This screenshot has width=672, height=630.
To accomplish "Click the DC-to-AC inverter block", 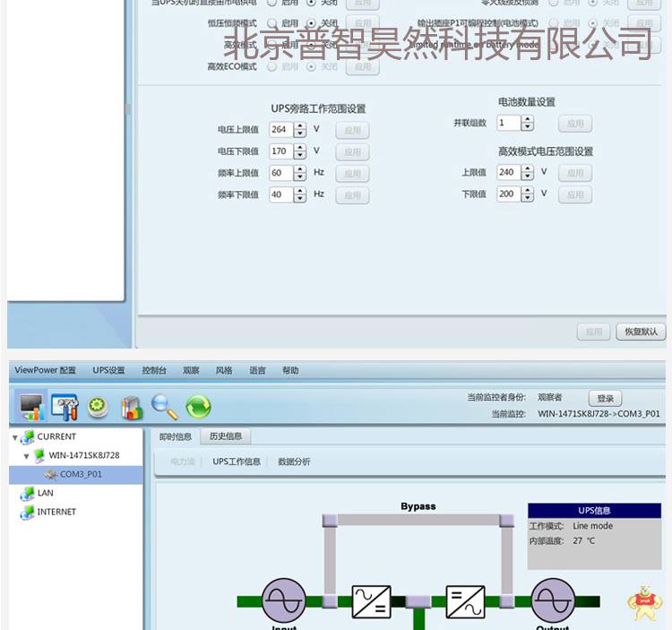I will coord(465,601).
